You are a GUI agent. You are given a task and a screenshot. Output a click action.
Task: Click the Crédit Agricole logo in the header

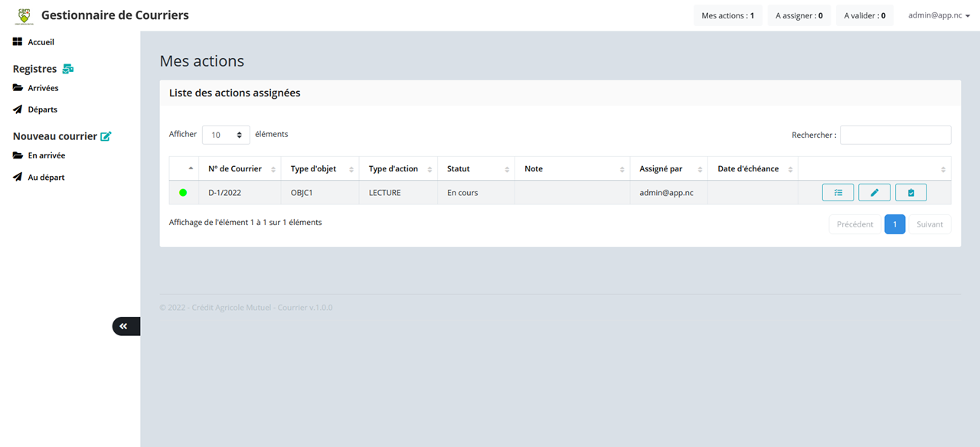click(25, 15)
